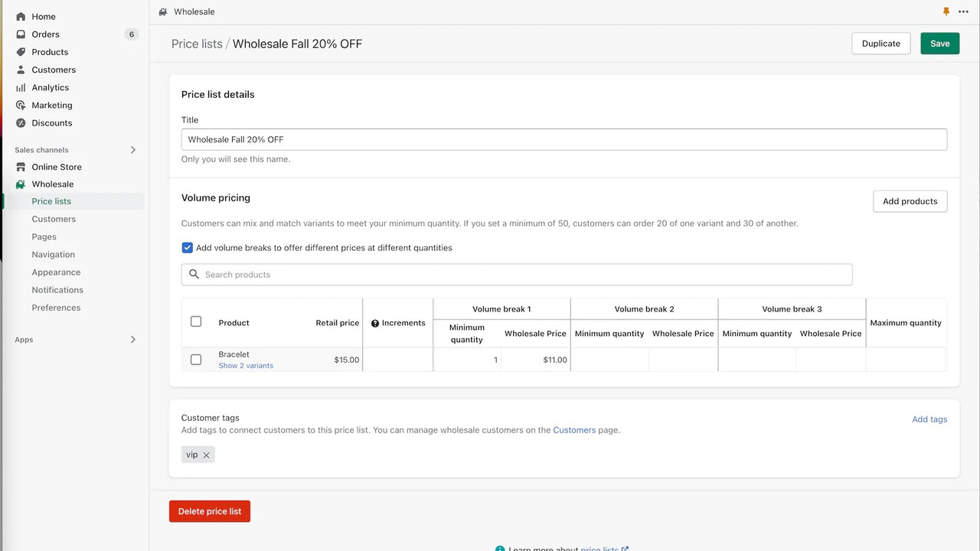Click the Products tag icon
The width and height of the screenshot is (980, 551).
click(21, 52)
